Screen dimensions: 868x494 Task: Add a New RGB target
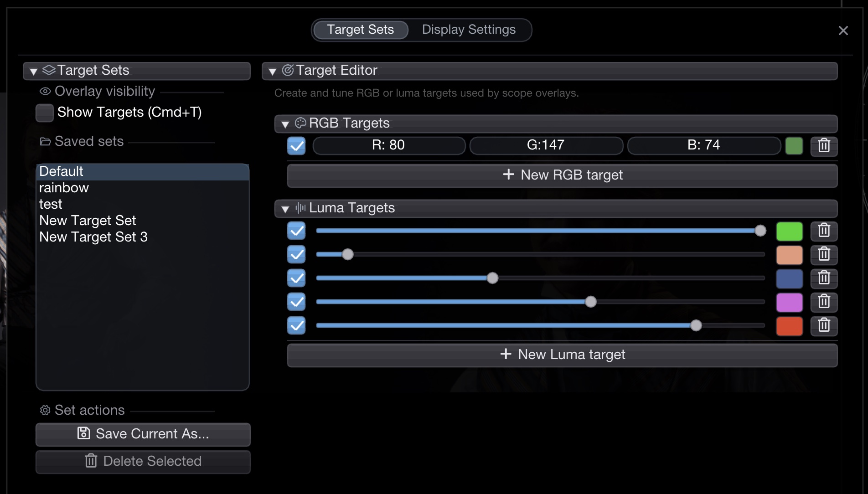562,175
